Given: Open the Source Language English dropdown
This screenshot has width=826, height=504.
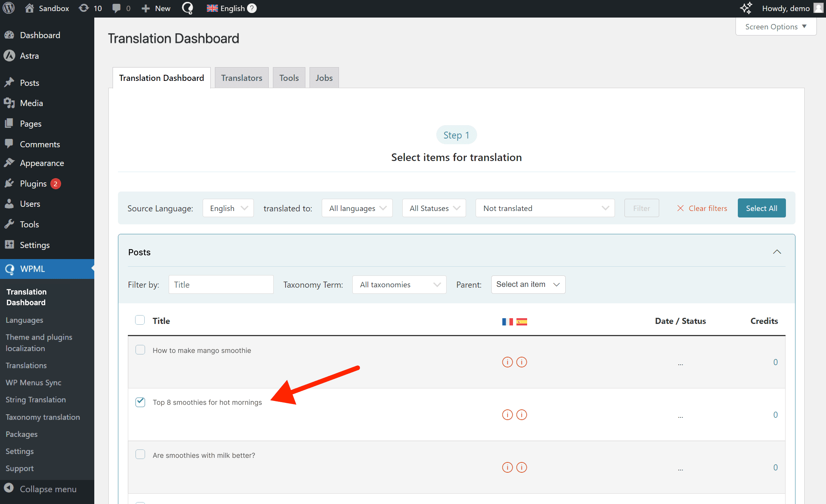Looking at the screenshot, I should point(228,208).
